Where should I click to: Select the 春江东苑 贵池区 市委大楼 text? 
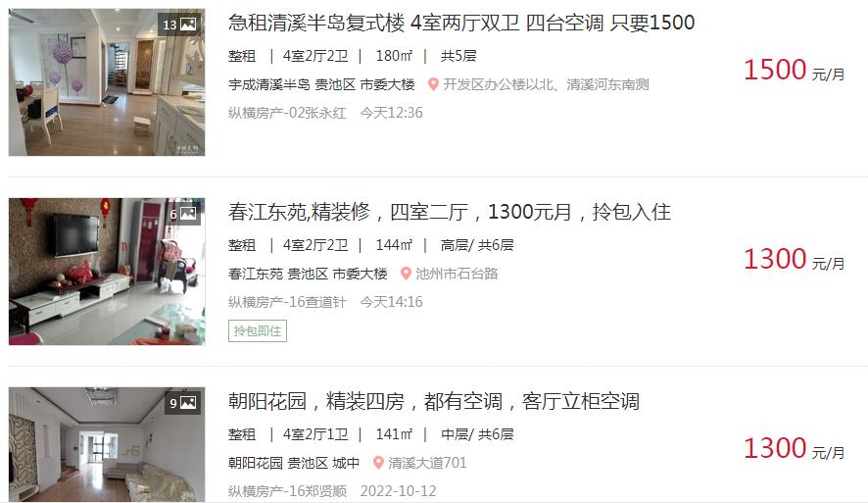[308, 274]
